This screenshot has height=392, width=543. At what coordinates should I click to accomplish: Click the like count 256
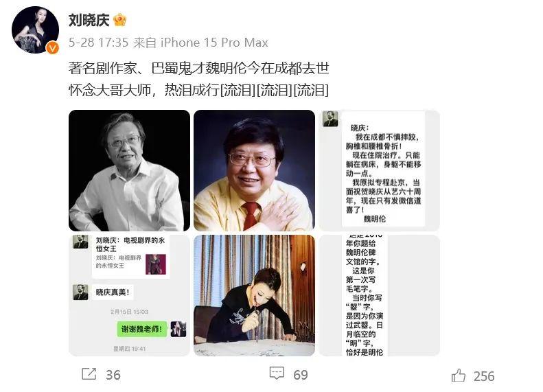[484, 376]
